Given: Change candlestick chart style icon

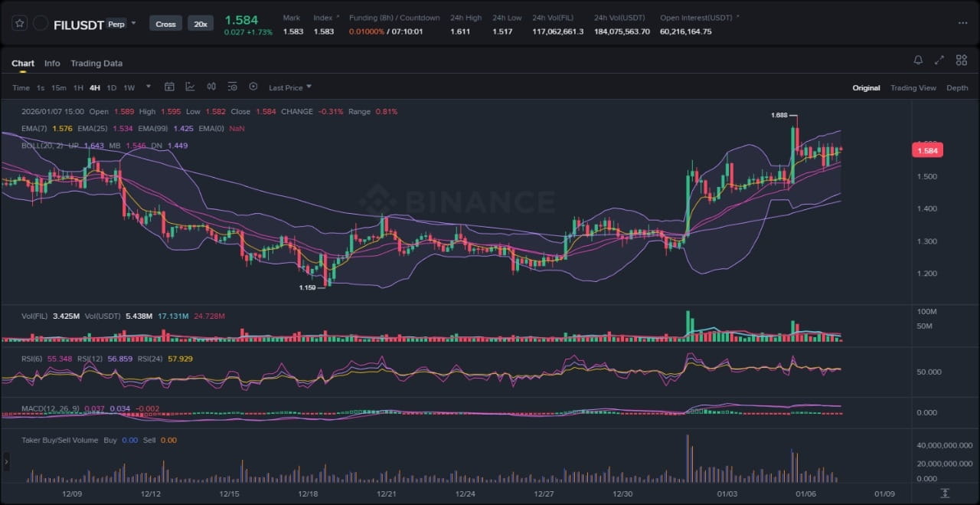Looking at the screenshot, I should point(211,87).
